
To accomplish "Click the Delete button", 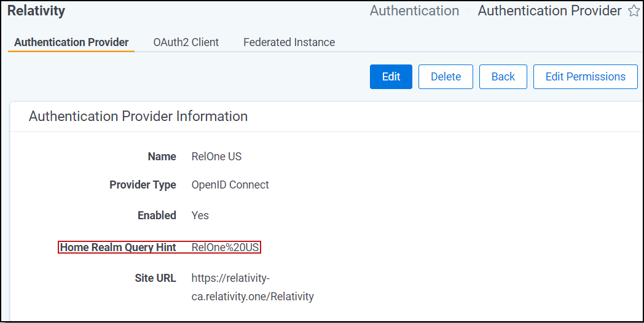I will tap(446, 77).
